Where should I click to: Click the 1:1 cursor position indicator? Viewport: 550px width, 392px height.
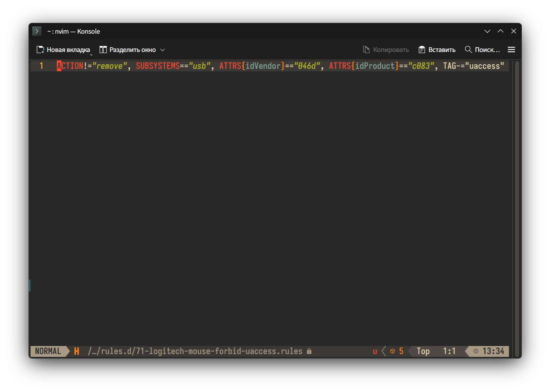coord(449,351)
